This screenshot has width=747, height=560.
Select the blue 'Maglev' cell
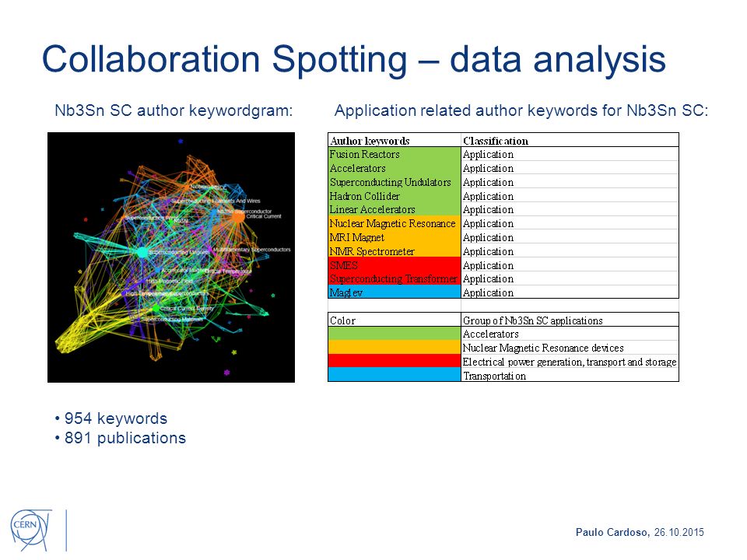395,292
